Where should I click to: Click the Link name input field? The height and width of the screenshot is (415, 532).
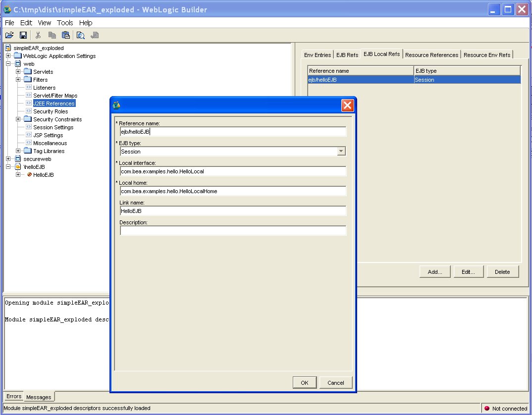pos(233,211)
